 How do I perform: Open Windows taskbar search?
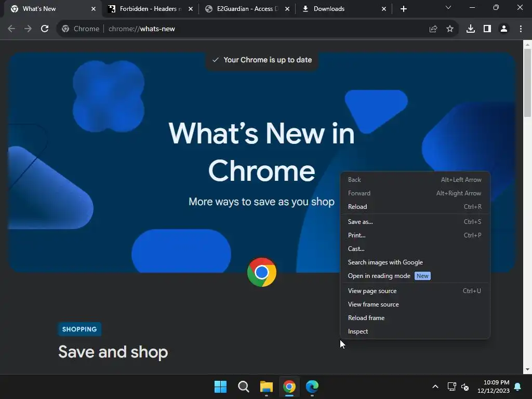[244, 387]
